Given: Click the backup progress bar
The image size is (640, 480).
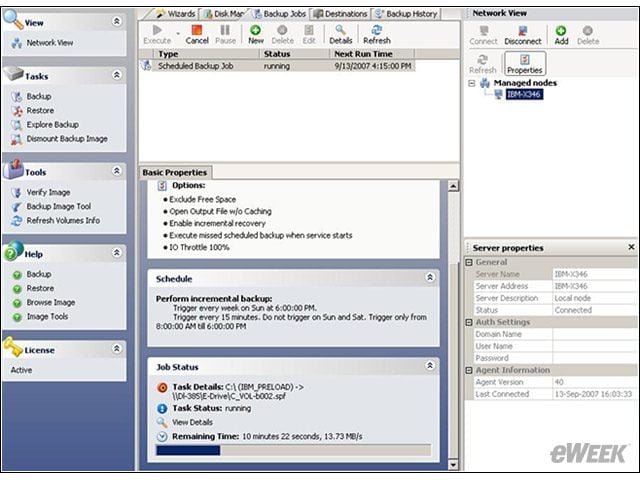Looking at the screenshot, I should tap(293, 450).
